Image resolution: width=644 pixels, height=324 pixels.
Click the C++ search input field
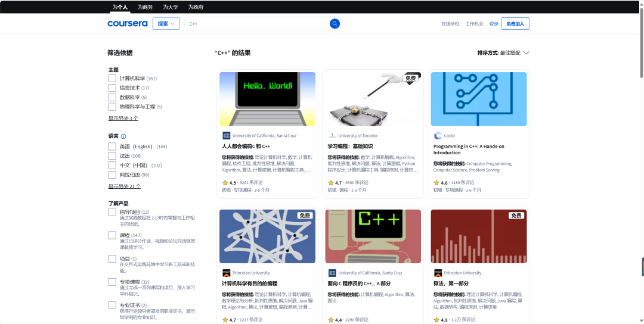(256, 24)
